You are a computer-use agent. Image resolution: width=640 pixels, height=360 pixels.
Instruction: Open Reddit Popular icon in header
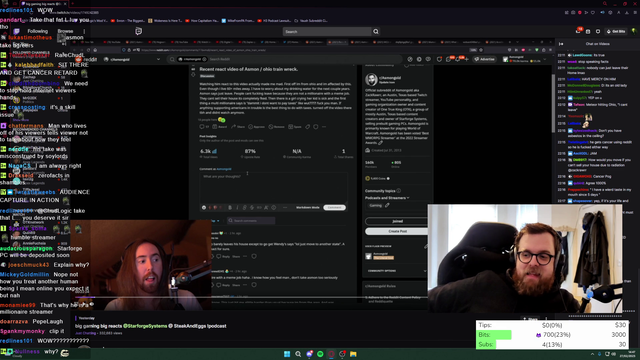[x=410, y=59]
